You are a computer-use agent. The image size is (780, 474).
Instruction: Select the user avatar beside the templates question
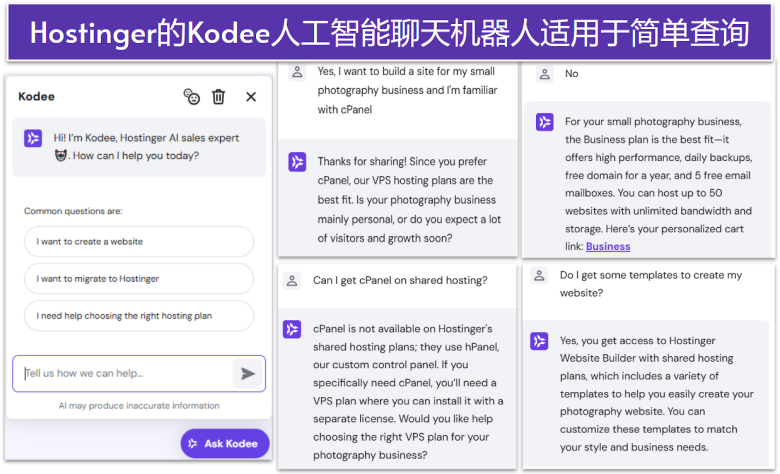[539, 275]
